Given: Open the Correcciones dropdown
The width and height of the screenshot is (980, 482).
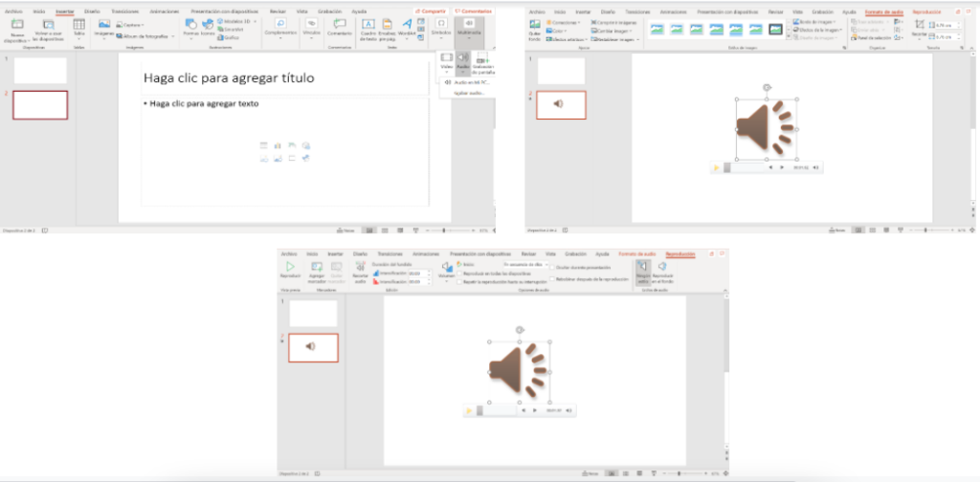Looking at the screenshot, I should coord(563,23).
